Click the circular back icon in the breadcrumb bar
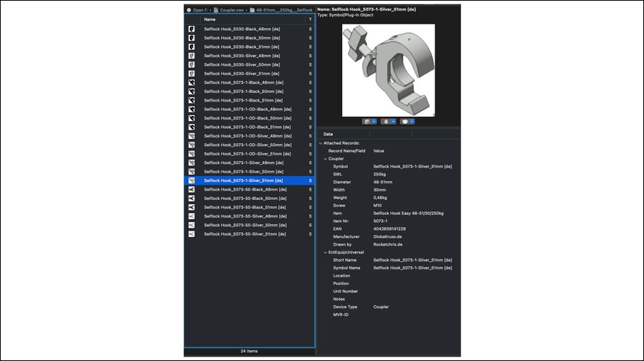Image resolution: width=644 pixels, height=361 pixels. pyautogui.click(x=189, y=10)
